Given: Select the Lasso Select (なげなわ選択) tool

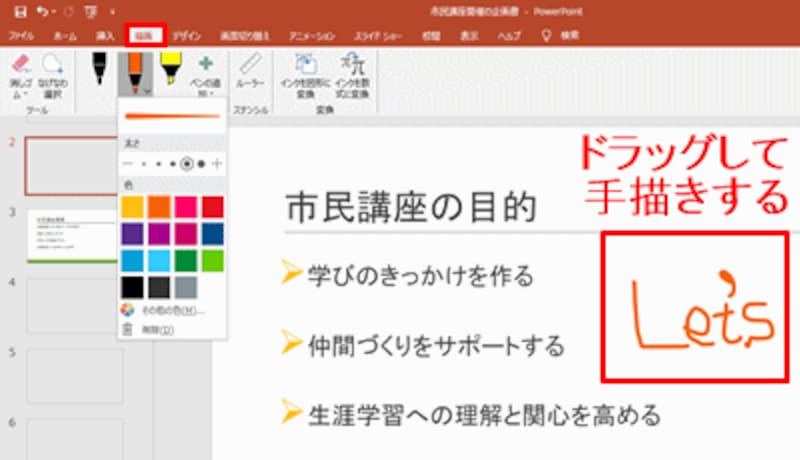Looking at the screenshot, I should coord(53,76).
